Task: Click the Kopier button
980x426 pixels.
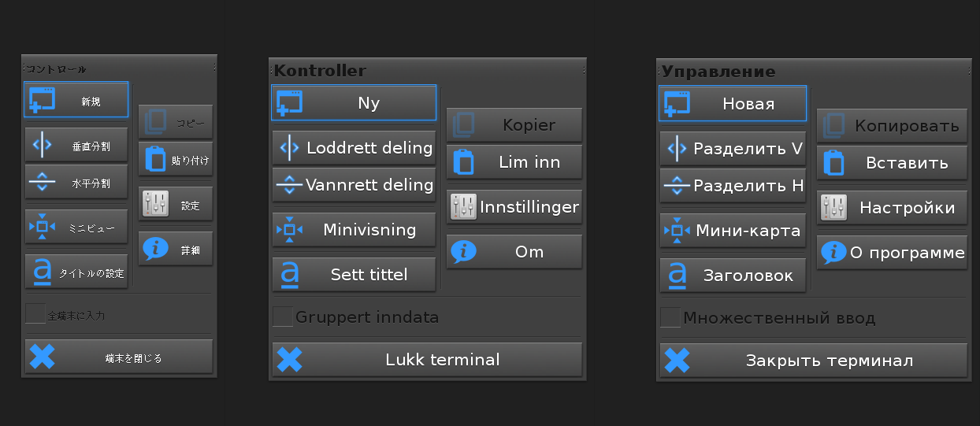Action: click(514, 124)
